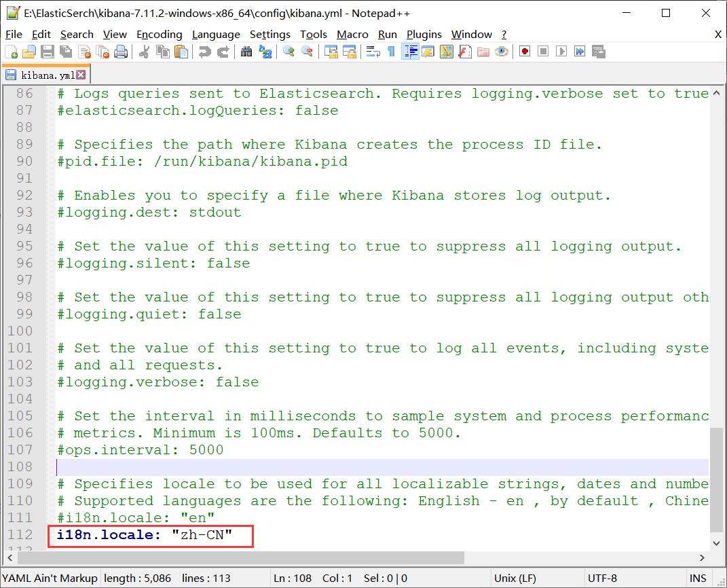This screenshot has height=588, width=727.
Task: Open the Language menu
Action: coord(216,35)
